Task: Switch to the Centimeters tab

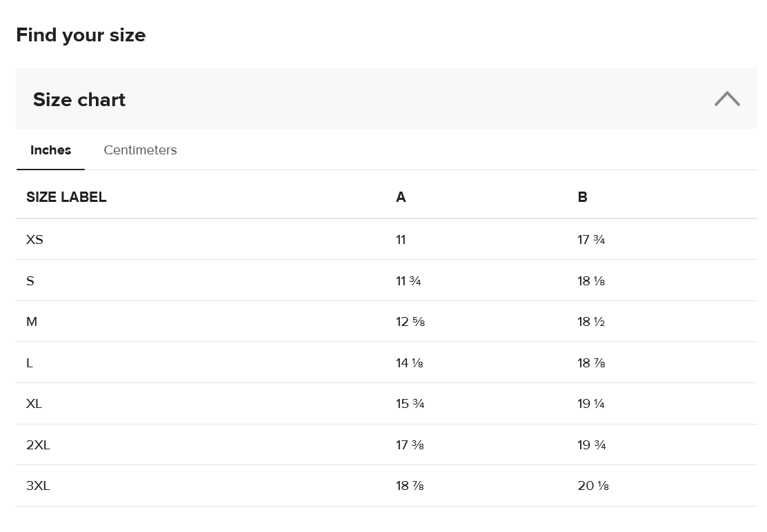Action: pos(140,150)
